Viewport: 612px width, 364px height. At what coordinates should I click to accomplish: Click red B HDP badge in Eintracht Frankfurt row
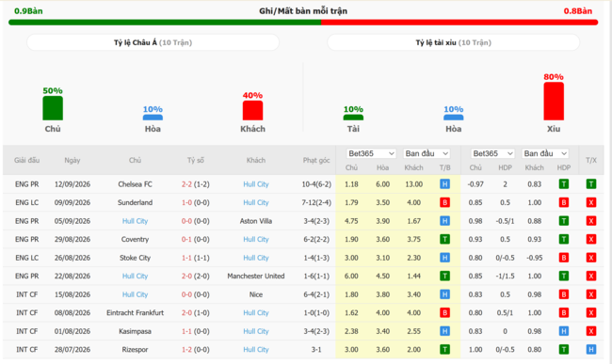coord(564,312)
